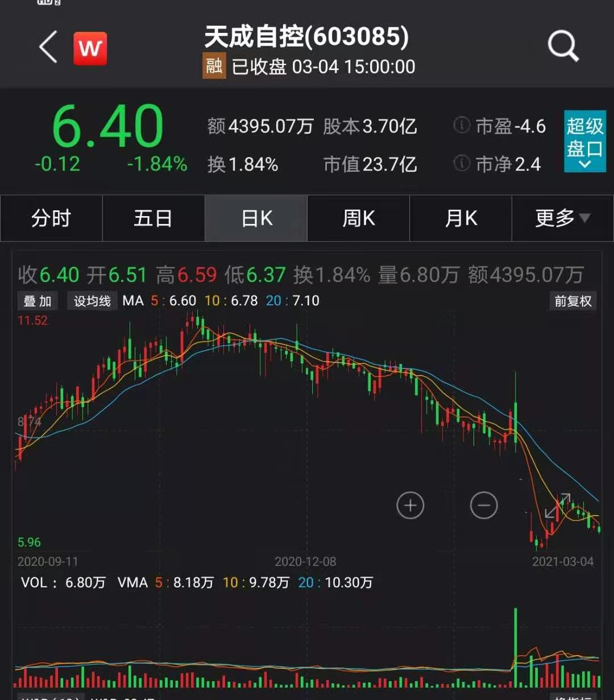
Task: Zoom into the chart with the plus icon
Action: click(x=410, y=505)
